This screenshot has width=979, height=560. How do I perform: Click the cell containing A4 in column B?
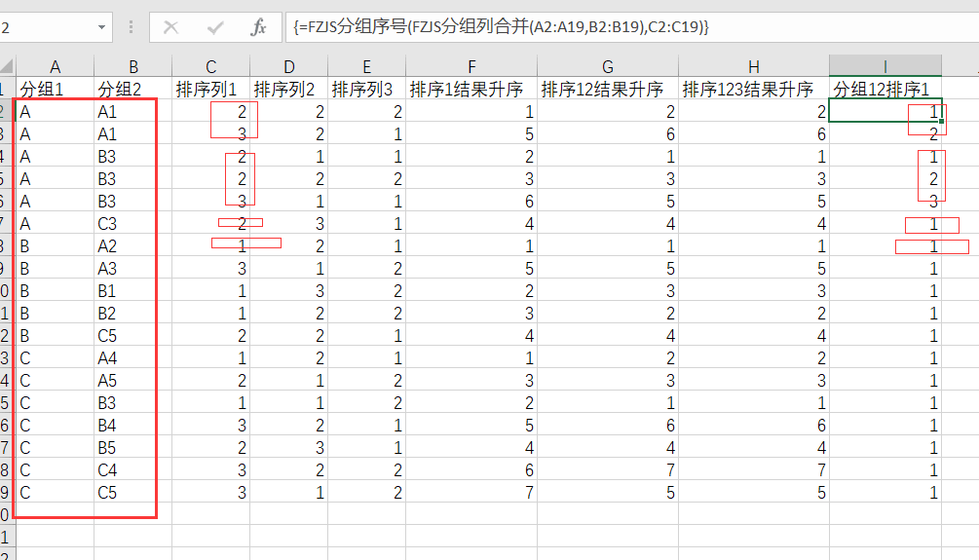[x=133, y=358]
